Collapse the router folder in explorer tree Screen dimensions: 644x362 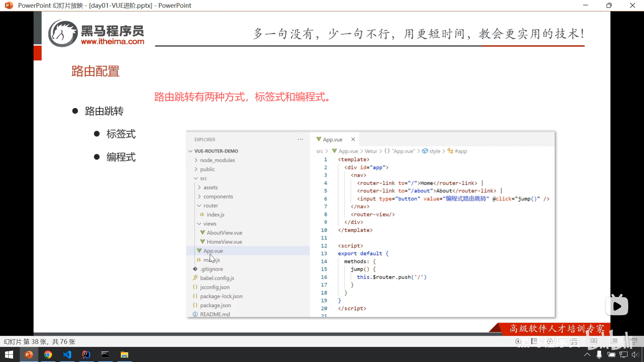tap(199, 205)
